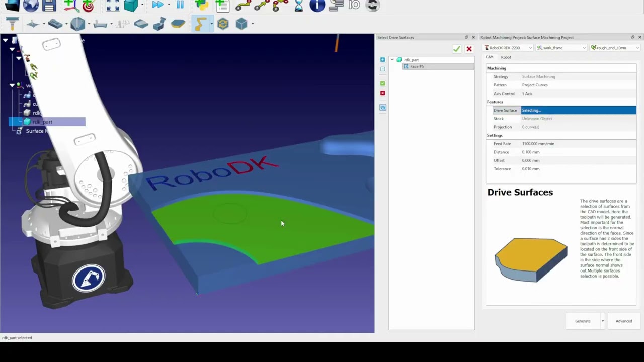Click the circular move instruction icon

[x=280, y=6]
